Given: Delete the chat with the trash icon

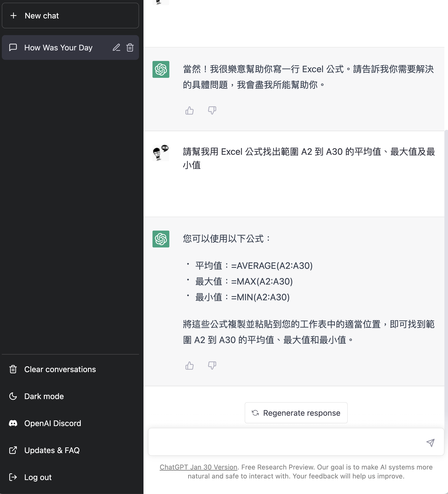Looking at the screenshot, I should (x=130, y=47).
